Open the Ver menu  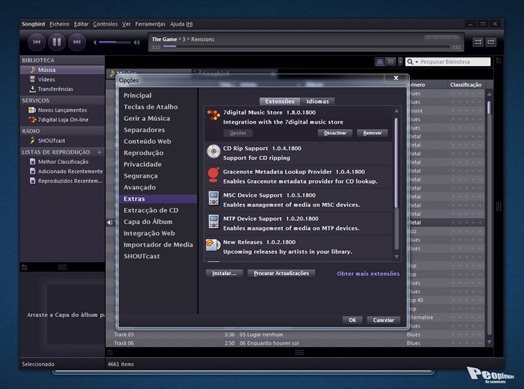coord(126,24)
